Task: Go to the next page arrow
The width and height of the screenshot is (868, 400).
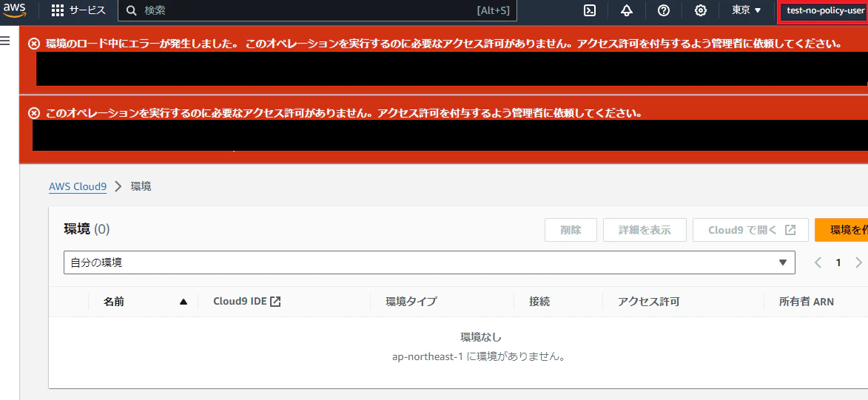Action: [x=858, y=262]
